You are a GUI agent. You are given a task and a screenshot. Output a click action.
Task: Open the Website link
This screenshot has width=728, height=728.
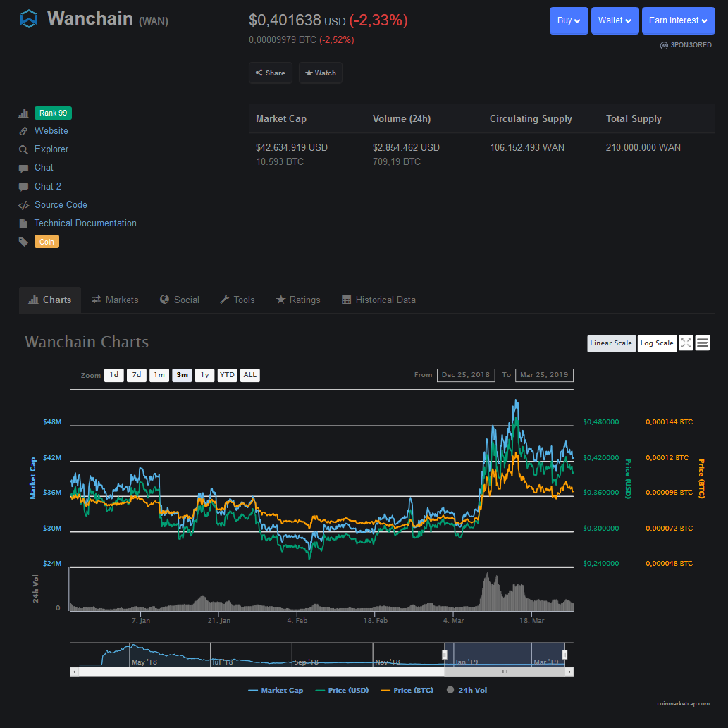[51, 131]
